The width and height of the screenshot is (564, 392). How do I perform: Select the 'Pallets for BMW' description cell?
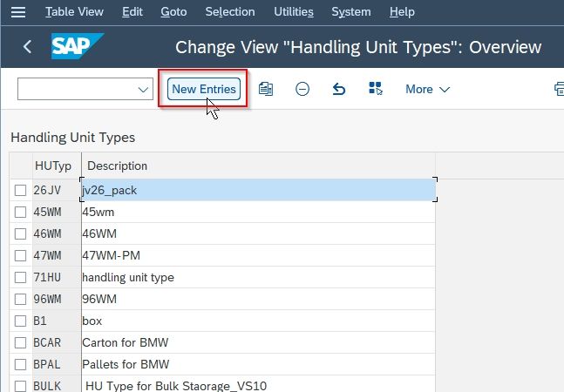258,364
